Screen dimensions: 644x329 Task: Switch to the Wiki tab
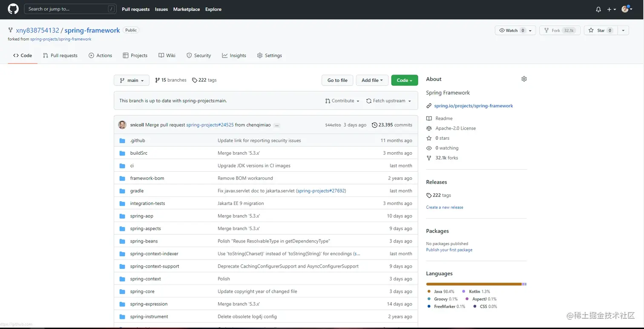point(167,55)
